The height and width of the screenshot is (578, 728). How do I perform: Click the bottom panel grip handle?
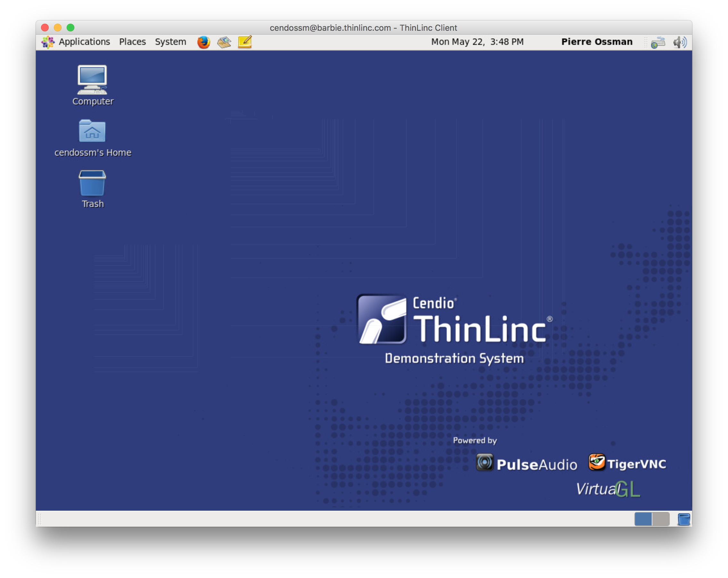click(39, 519)
